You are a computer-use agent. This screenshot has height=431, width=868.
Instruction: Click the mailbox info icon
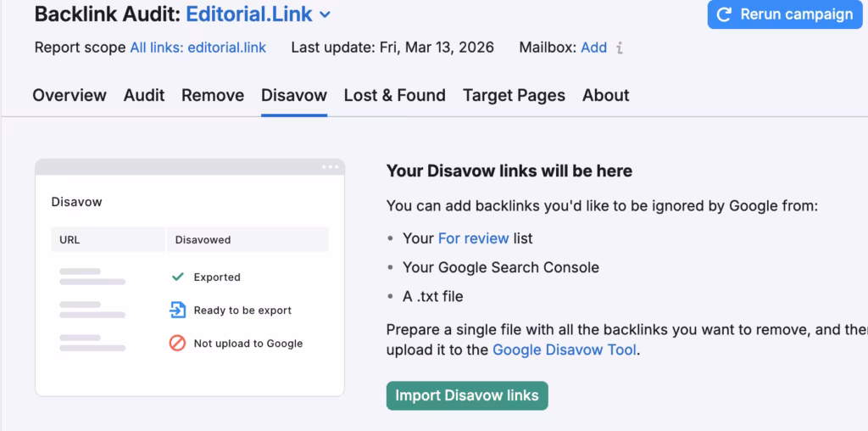[x=620, y=48]
